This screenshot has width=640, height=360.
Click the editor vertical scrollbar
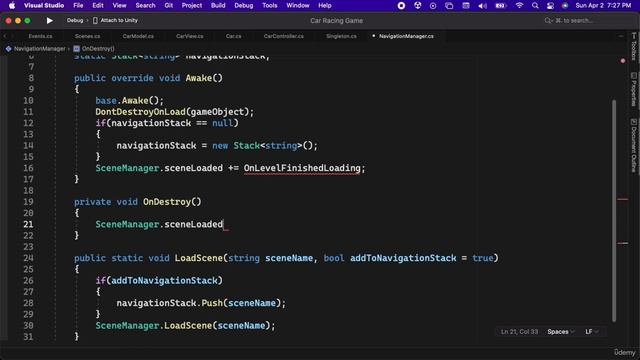click(614, 210)
